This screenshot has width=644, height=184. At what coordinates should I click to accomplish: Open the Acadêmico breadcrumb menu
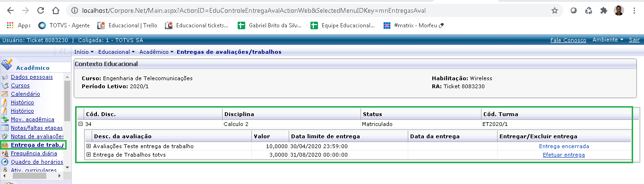coord(156,51)
